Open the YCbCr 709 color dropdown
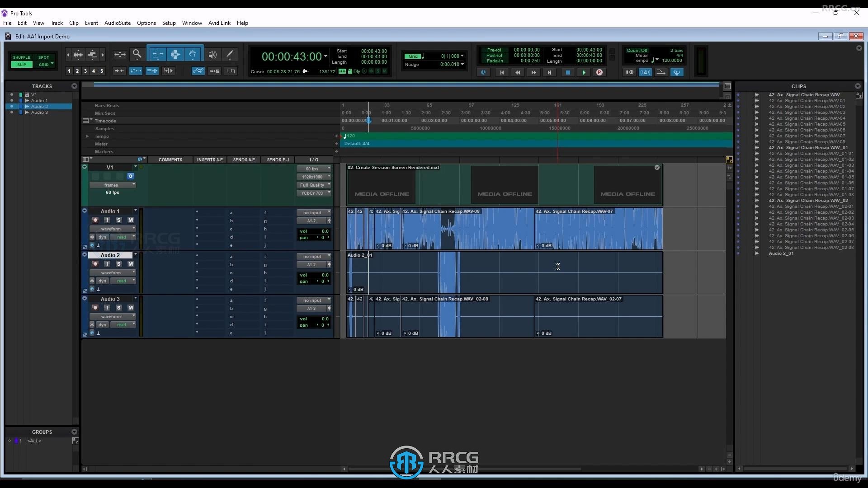This screenshot has height=488, width=868. 314,193
